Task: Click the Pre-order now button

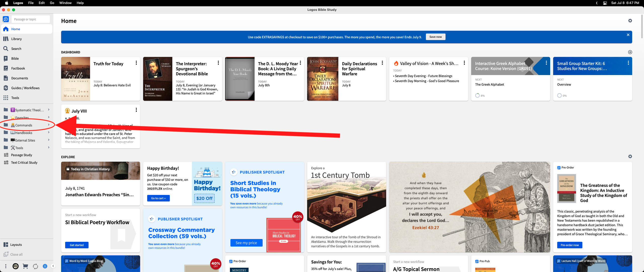Action: coord(570,245)
